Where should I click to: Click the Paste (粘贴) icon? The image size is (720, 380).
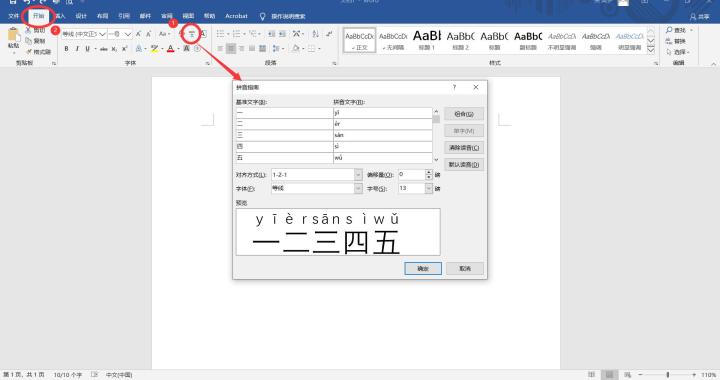pyautogui.click(x=13, y=34)
